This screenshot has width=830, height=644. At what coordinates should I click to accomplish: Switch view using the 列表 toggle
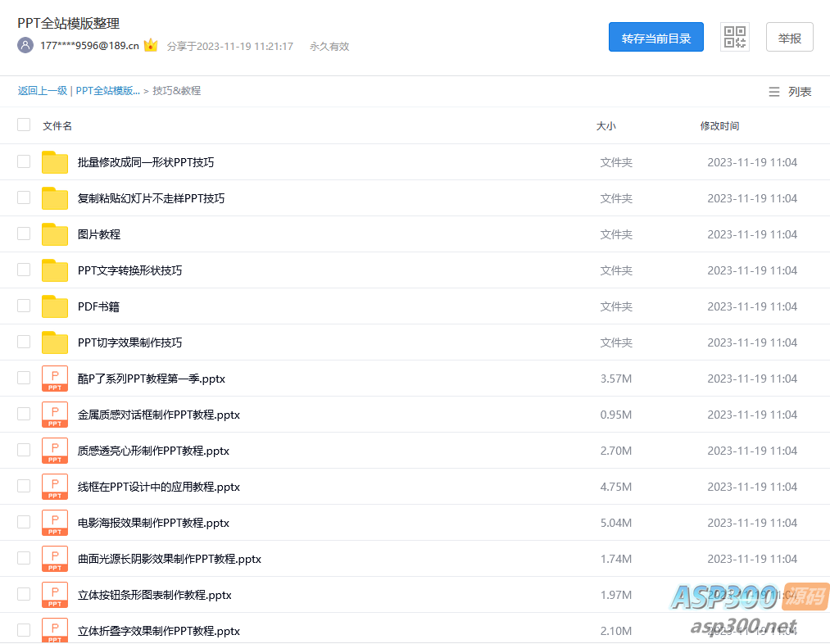[790, 92]
